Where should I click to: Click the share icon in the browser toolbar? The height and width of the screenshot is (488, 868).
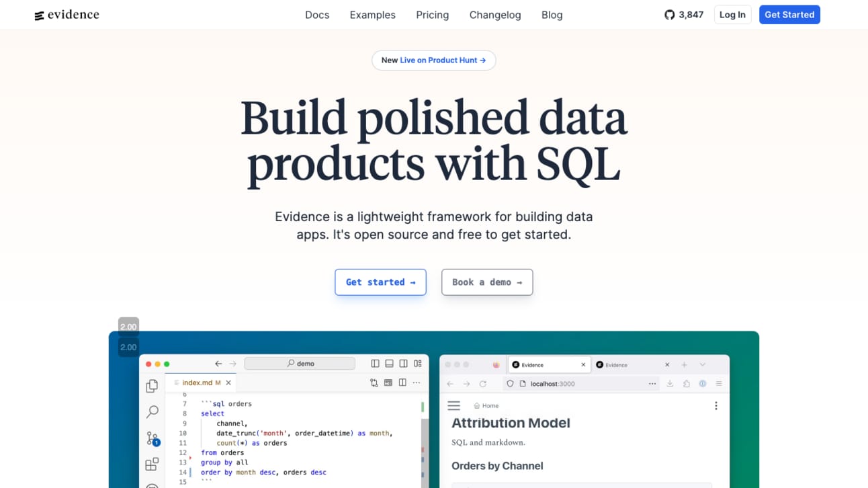[686, 384]
